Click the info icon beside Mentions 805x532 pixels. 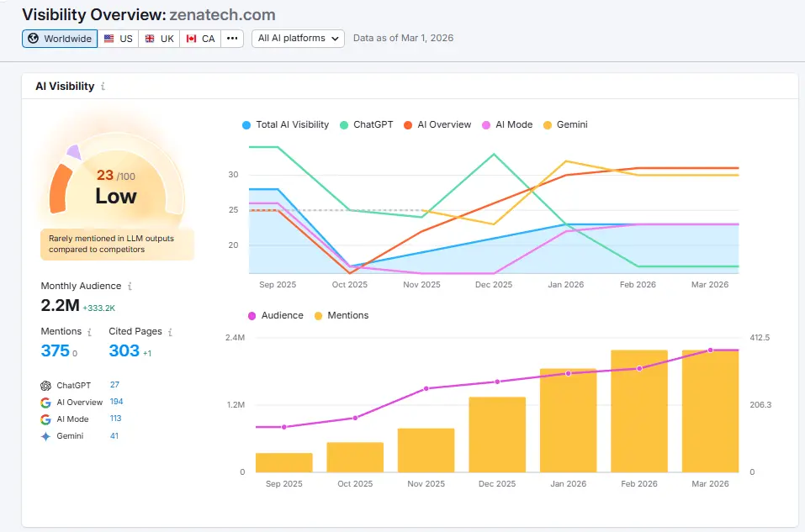(90, 332)
